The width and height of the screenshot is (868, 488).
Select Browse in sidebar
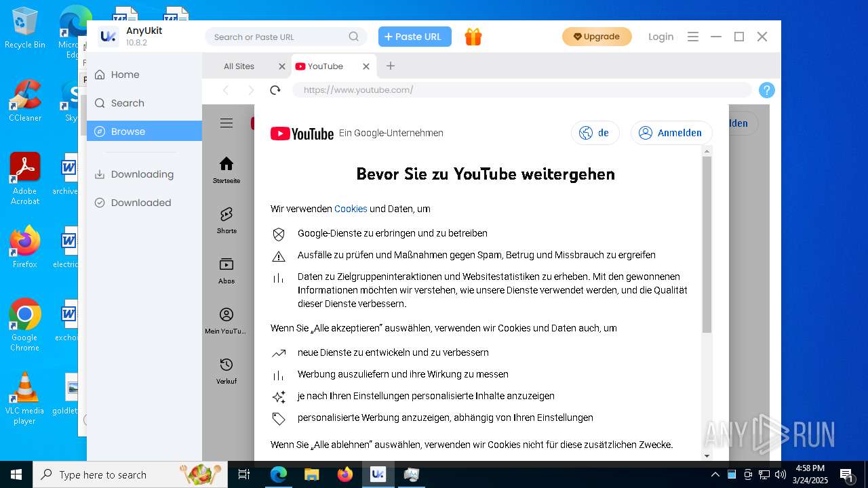(144, 131)
